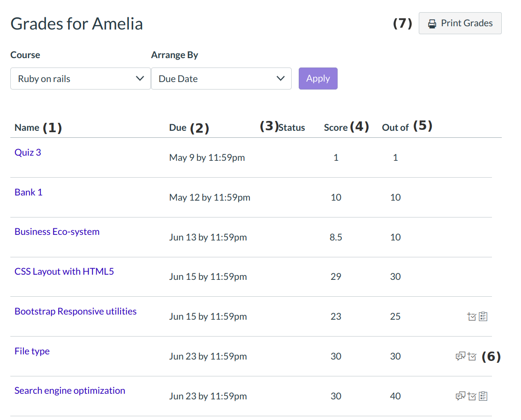
Task: Open scoring details for Bootstrap Responsive utilities
Action: click(472, 317)
